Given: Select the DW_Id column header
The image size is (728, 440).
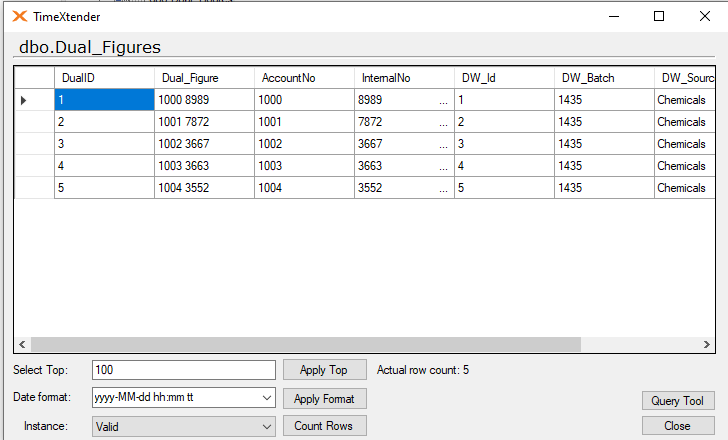Looking at the screenshot, I should (x=505, y=78).
